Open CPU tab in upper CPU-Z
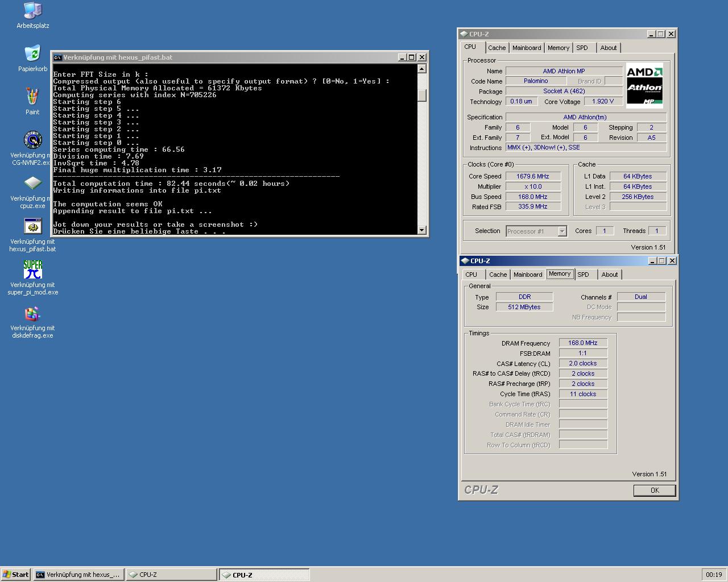Screen dimensions: 728x582 coord(470,47)
